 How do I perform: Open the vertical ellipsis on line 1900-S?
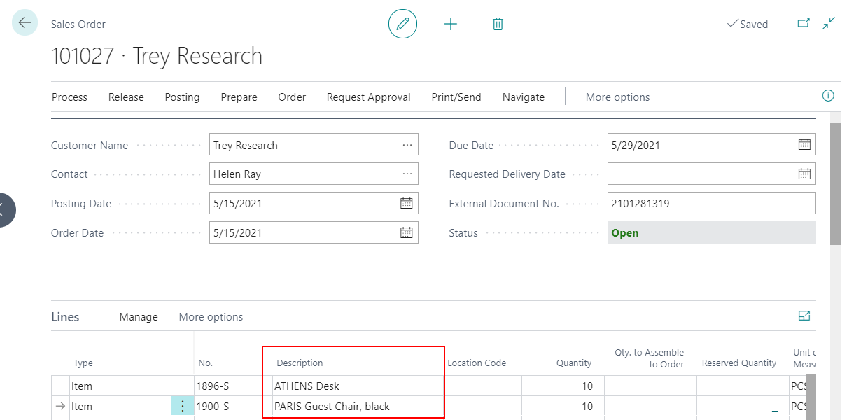coord(182,406)
